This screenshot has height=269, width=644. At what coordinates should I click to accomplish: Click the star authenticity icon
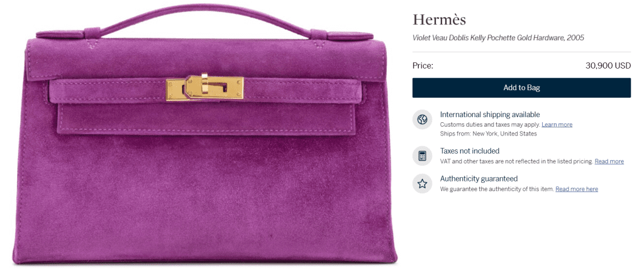tap(422, 184)
